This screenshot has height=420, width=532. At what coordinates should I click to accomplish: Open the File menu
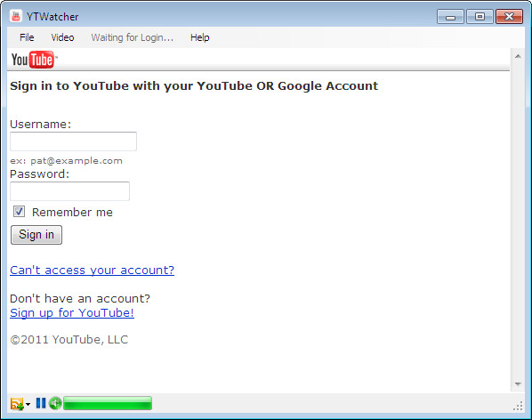click(27, 37)
